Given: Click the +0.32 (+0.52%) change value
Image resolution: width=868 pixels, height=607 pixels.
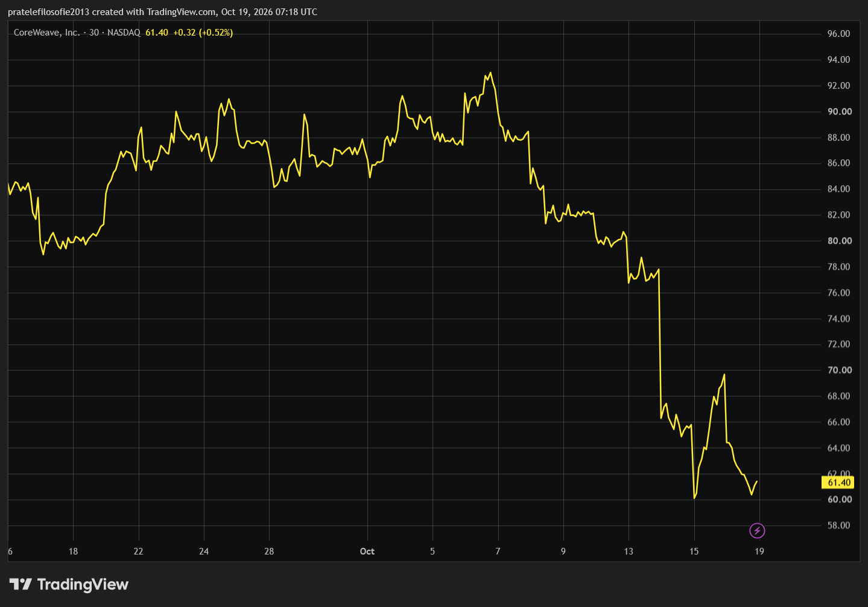Looking at the screenshot, I should [203, 33].
